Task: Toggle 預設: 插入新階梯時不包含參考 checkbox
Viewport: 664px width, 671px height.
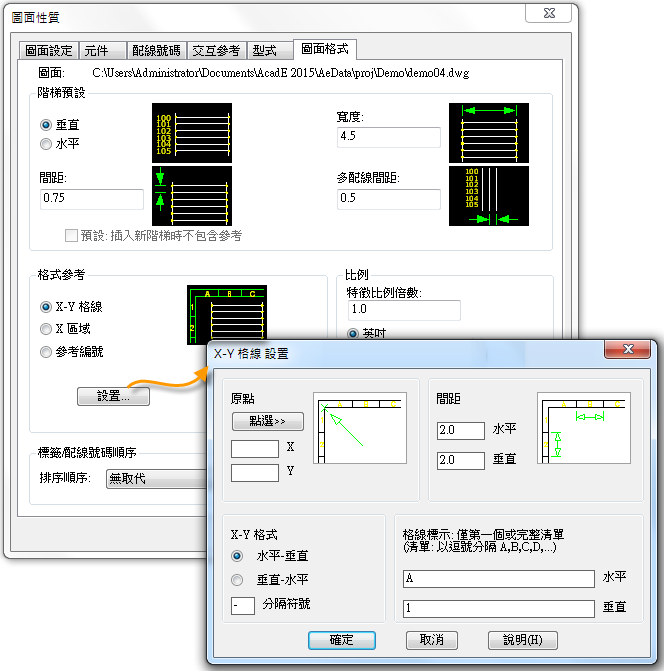Action: click(x=71, y=235)
